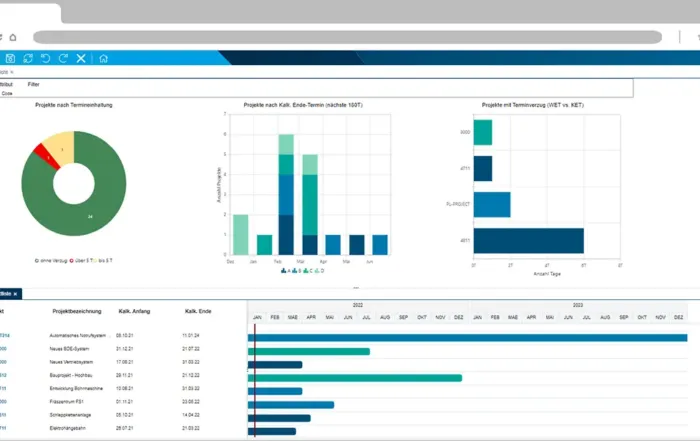Open project link in Bauprojekt - Hochbau row
Screen dimensions: 700x441
3,375
